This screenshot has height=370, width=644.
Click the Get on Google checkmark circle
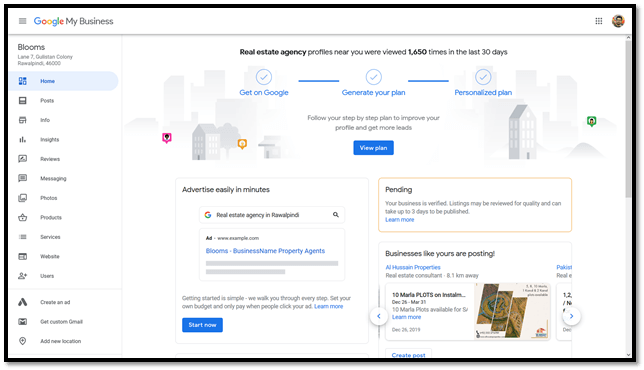[x=264, y=77]
